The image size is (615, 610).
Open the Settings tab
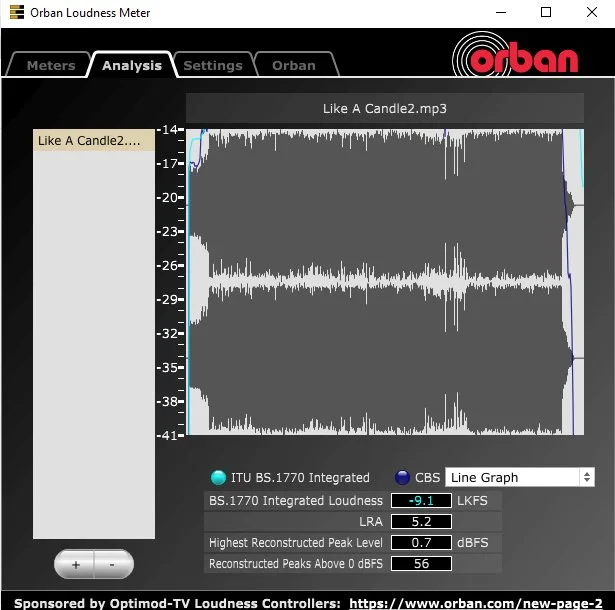click(212, 65)
